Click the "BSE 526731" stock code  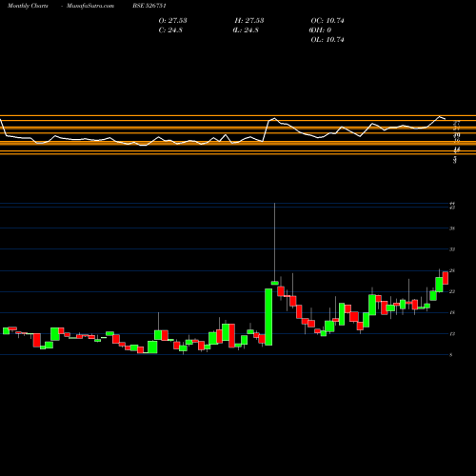149,6
